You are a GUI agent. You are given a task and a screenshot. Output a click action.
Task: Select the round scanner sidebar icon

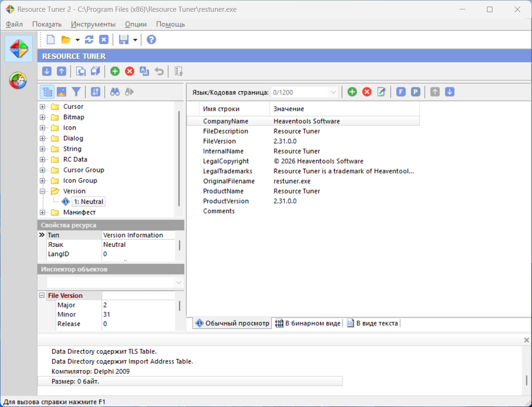18,80
